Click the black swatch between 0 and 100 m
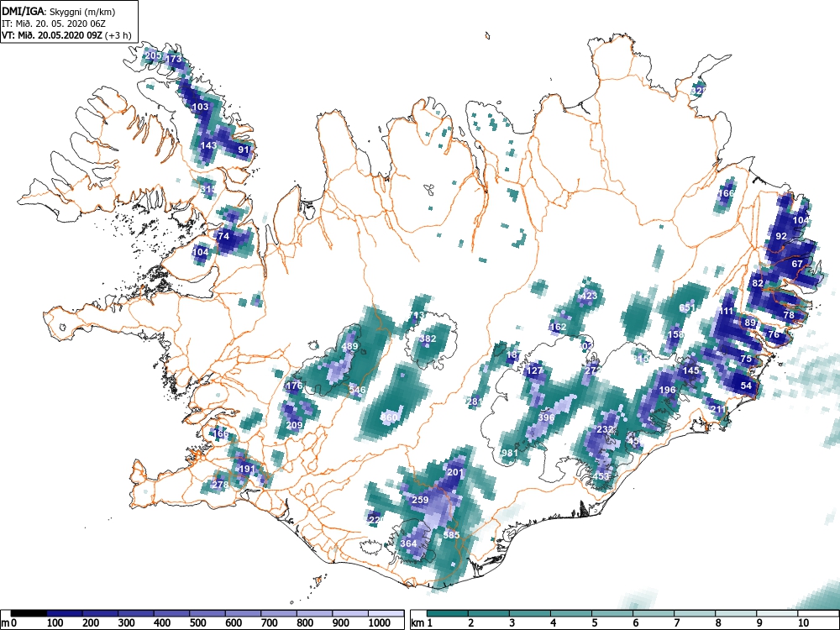840x630 pixels. coord(29,613)
